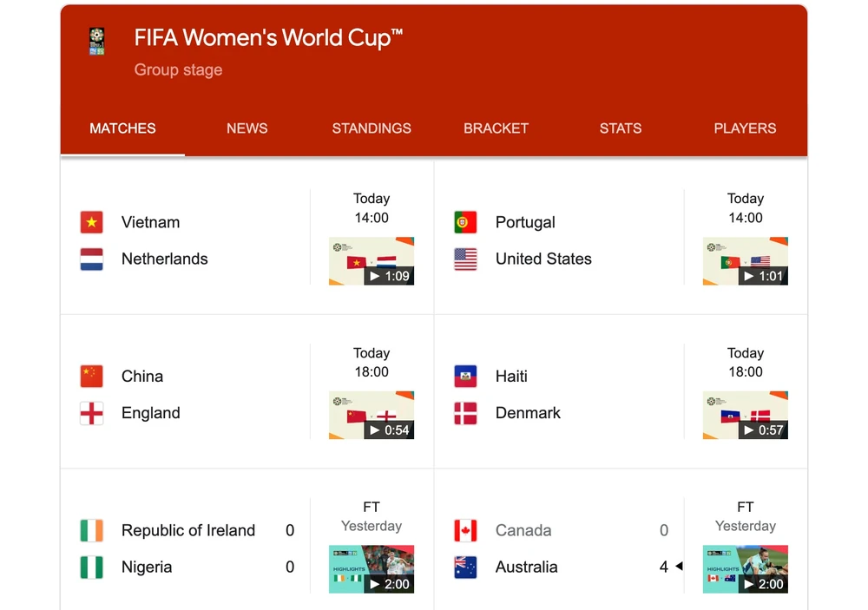Click the Canada flag icon
The image size is (868, 610).
point(465,530)
